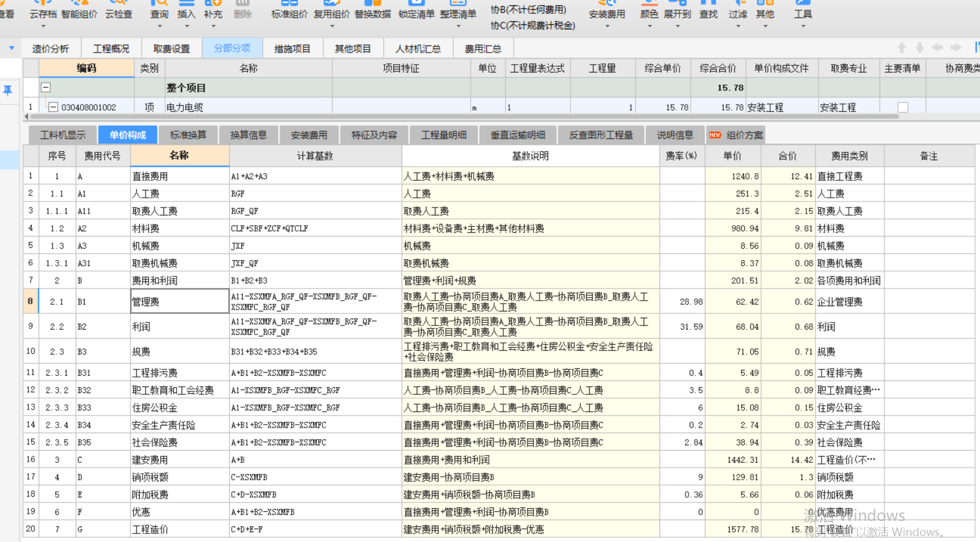Screen dimensions: 980x542
Task: Open the 补充 dropdown arrow
Action: [213, 26]
